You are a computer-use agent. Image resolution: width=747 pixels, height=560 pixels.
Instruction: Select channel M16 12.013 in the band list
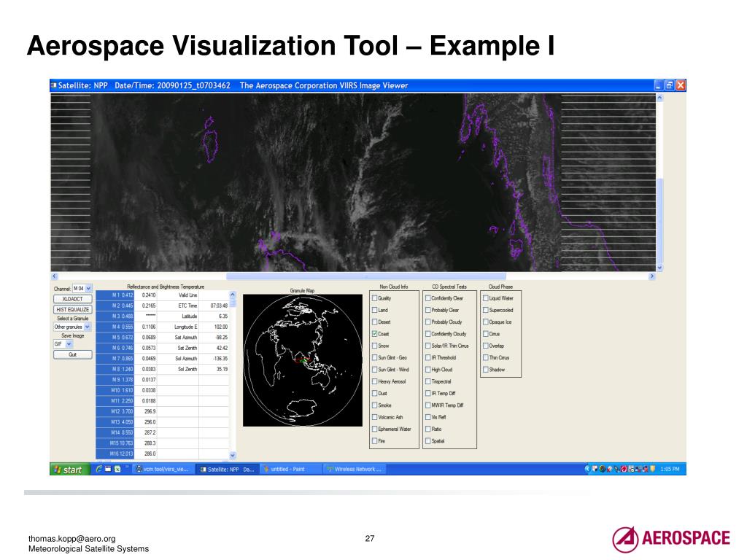[115, 453]
